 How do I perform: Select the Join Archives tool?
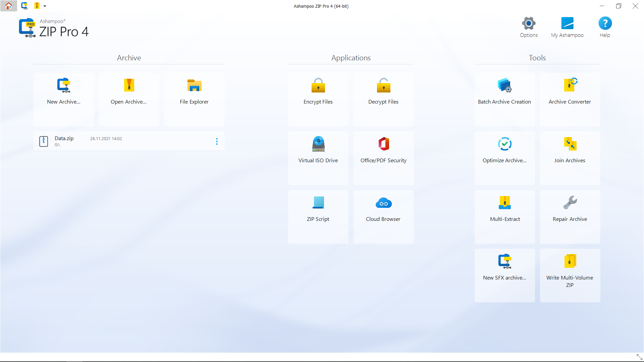click(570, 149)
